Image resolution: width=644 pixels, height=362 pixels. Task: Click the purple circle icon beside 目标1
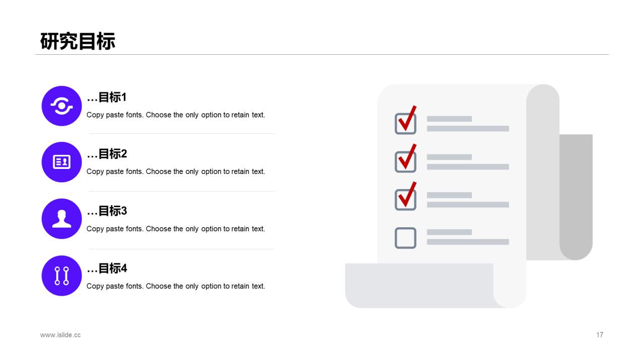[x=62, y=106]
